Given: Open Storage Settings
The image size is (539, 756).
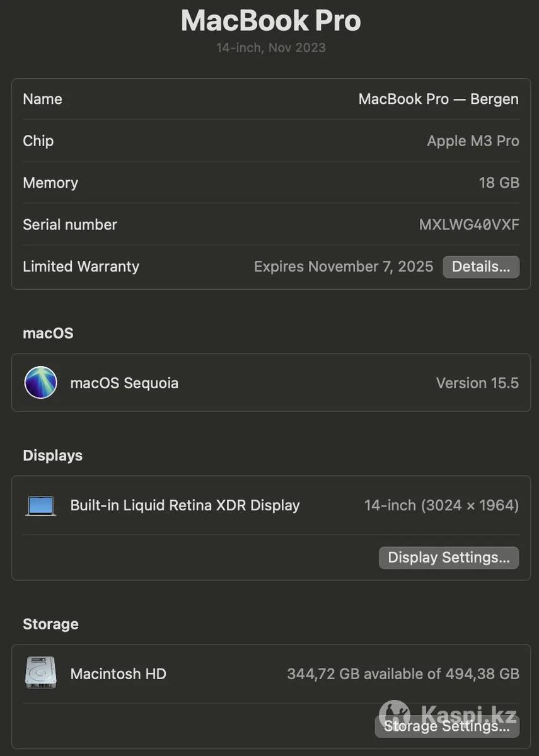Looking at the screenshot, I should click(447, 726).
